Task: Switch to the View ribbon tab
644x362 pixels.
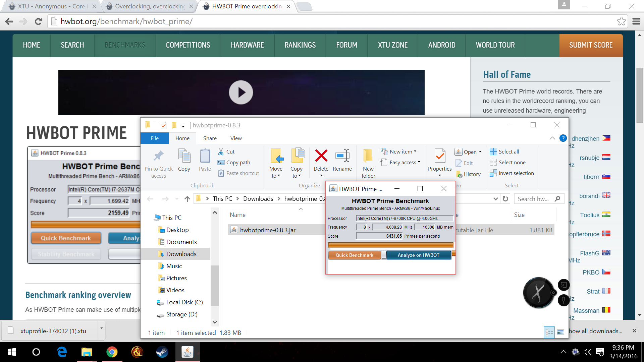Action: coord(236,138)
